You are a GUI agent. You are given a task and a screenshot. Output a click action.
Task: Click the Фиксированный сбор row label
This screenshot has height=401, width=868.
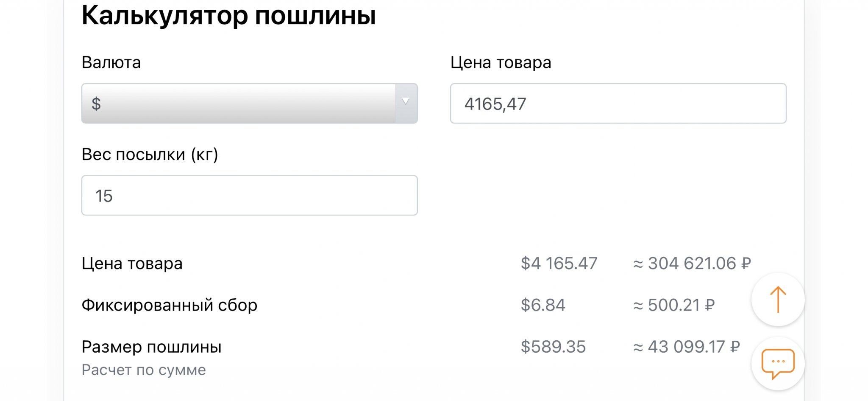pyautogui.click(x=169, y=305)
